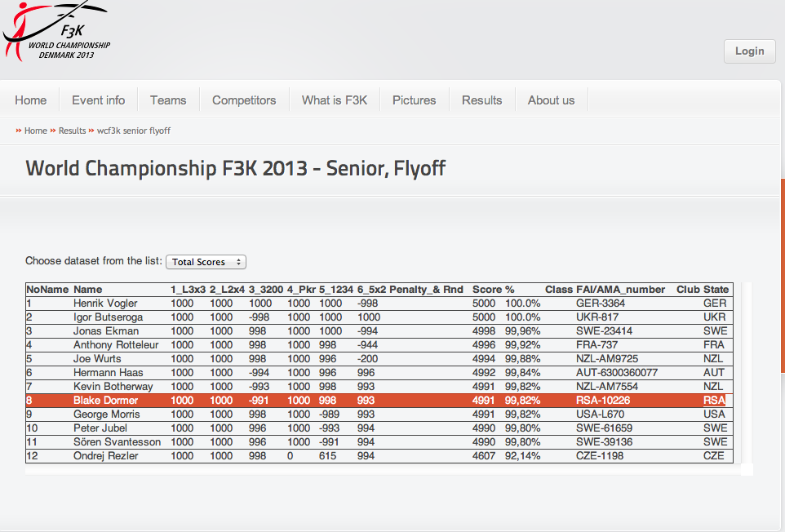Select the Ondrej Rezler row

click(x=379, y=456)
